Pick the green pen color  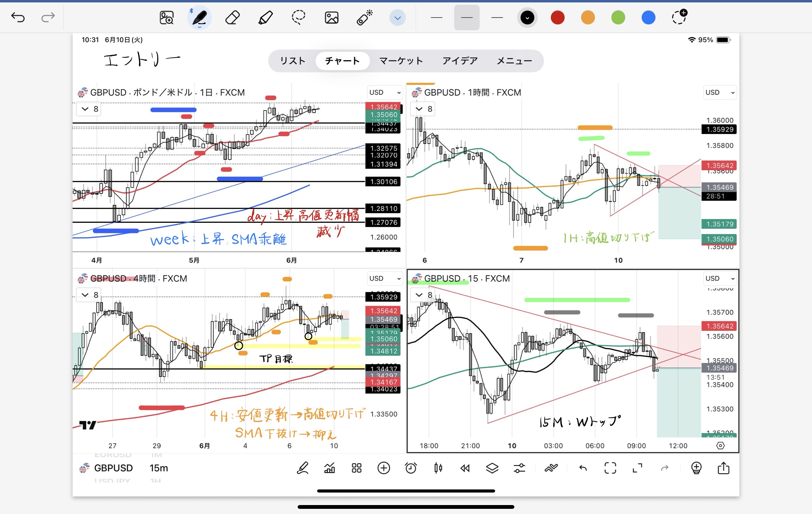[x=618, y=18]
